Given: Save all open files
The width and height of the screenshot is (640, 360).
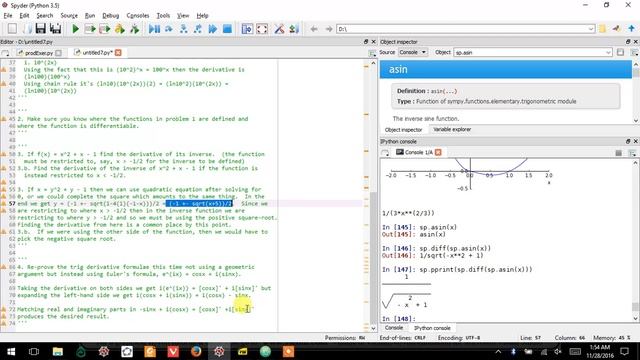Looking at the screenshot, I should [55, 29].
